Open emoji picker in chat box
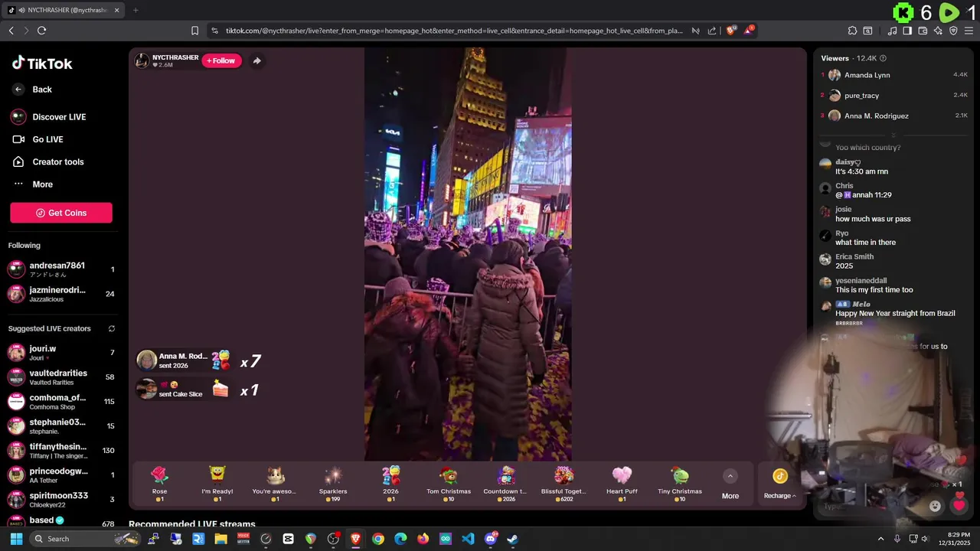Image resolution: width=980 pixels, height=551 pixels. pyautogui.click(x=935, y=506)
